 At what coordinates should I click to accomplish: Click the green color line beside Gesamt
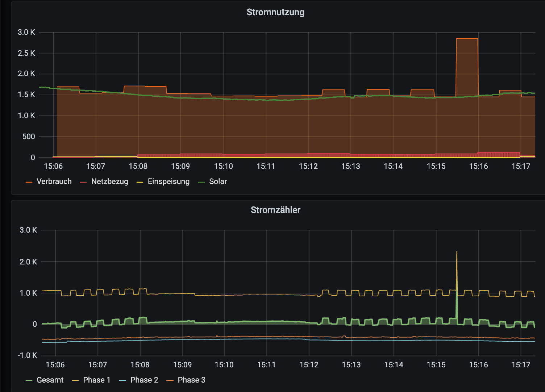tap(29, 380)
